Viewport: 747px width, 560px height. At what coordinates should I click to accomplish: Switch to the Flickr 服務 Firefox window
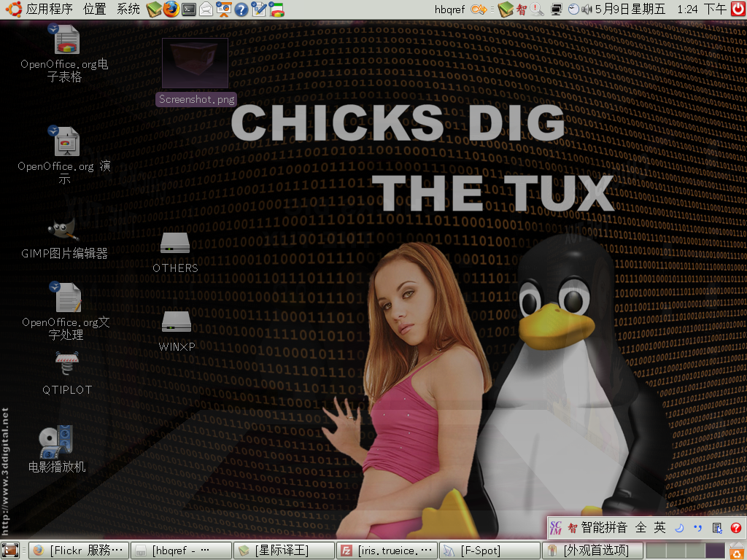pos(79,551)
